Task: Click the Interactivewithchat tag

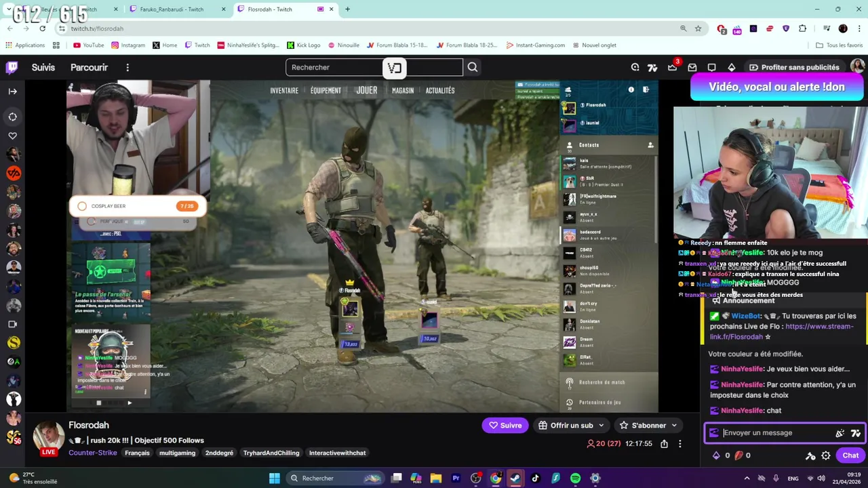Action: click(x=337, y=453)
